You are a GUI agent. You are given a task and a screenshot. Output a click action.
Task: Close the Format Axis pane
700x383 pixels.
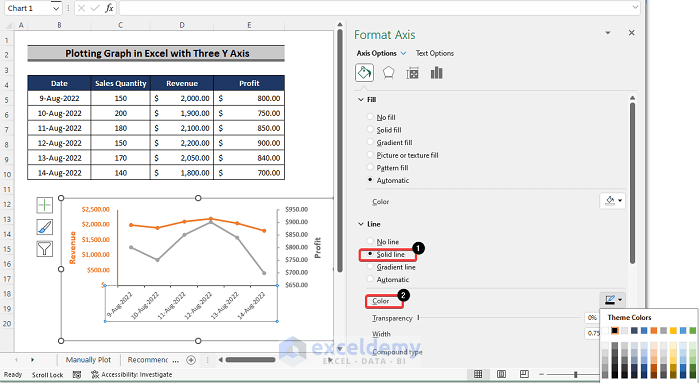(x=631, y=33)
